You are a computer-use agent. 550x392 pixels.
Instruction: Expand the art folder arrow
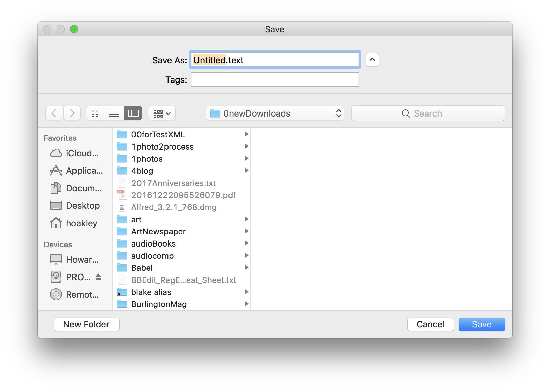(x=246, y=219)
